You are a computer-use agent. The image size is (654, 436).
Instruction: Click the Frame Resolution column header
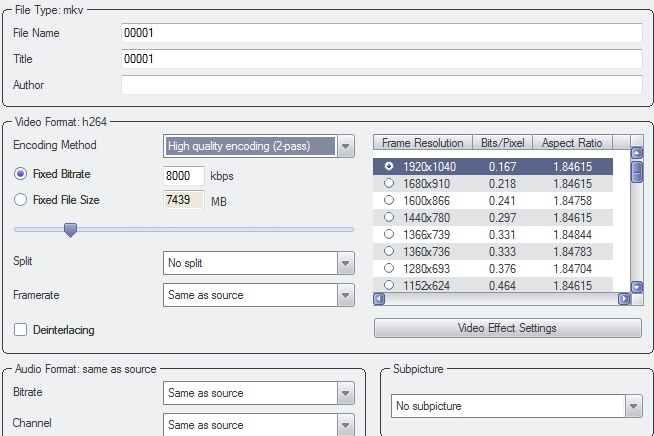pos(423,142)
